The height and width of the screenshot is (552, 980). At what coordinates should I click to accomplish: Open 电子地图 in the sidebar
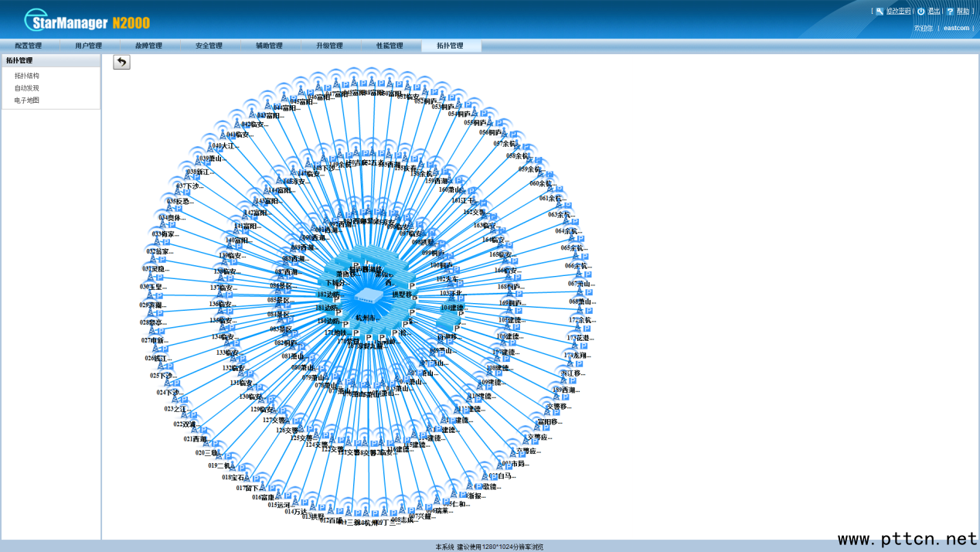coord(26,101)
